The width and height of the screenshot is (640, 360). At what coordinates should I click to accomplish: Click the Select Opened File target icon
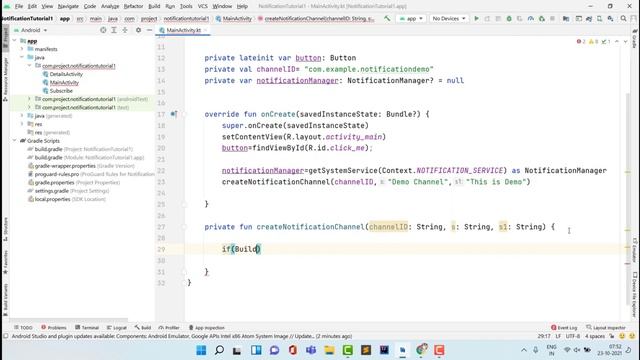[103, 30]
